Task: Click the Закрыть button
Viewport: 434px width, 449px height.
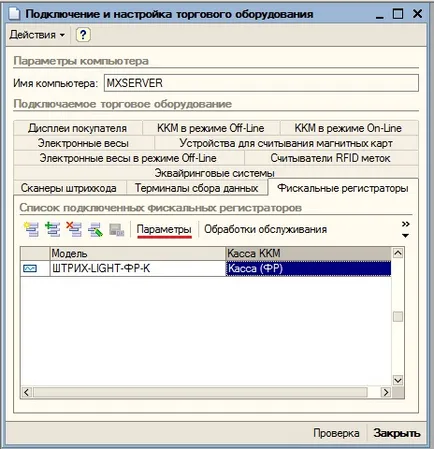Action: click(397, 433)
